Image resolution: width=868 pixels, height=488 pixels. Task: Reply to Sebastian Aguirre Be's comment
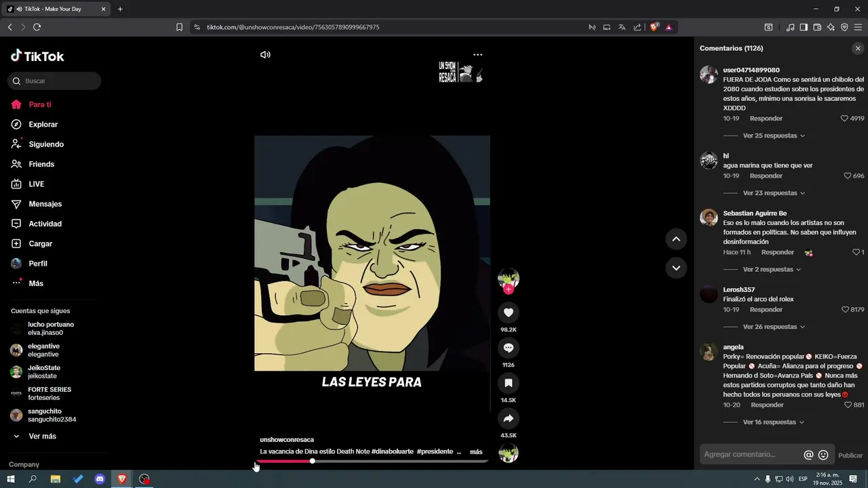[777, 252]
